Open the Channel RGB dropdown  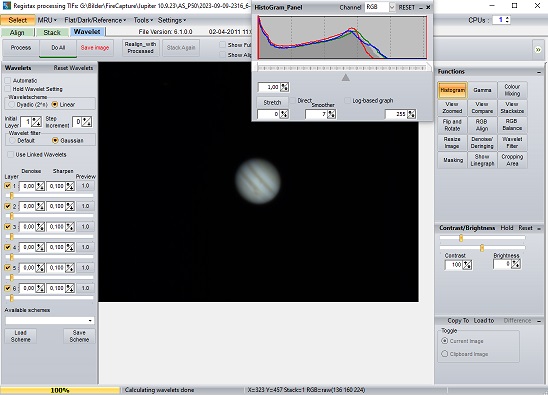380,7
